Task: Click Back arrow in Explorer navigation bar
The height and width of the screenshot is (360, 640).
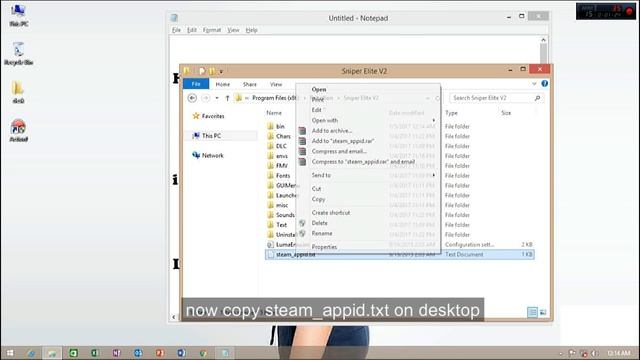Action: pyautogui.click(x=192, y=98)
